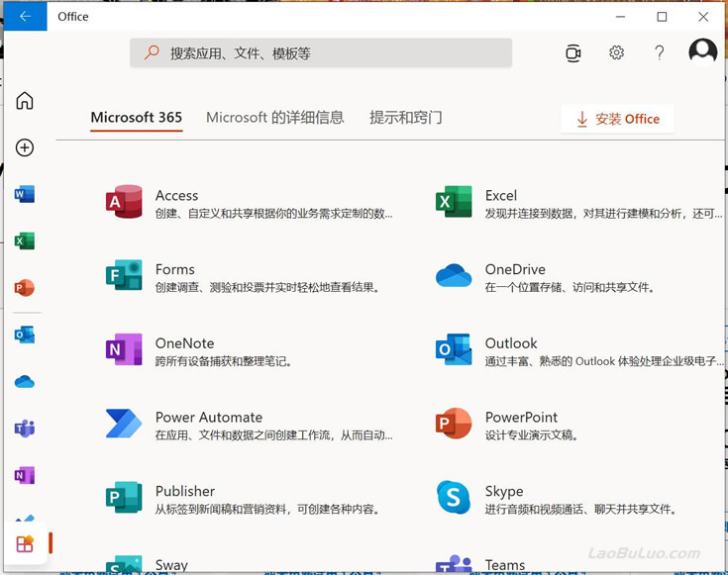Open the Forms title link
The width and height of the screenshot is (728, 575).
[x=175, y=269]
